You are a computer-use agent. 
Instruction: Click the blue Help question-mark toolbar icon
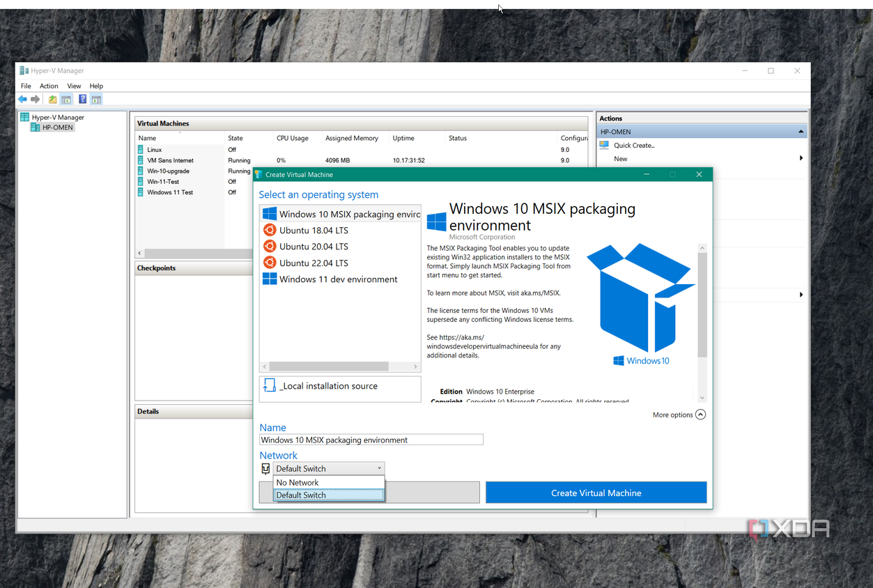click(82, 100)
